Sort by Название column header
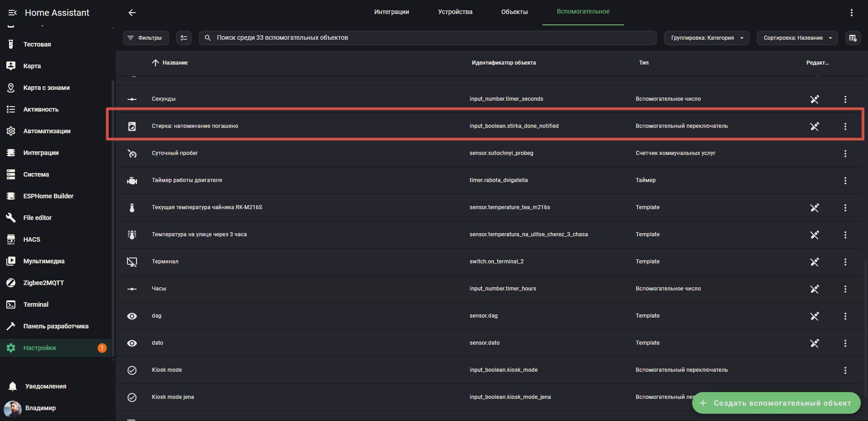Image resolution: width=868 pixels, height=421 pixels. pyautogui.click(x=175, y=63)
